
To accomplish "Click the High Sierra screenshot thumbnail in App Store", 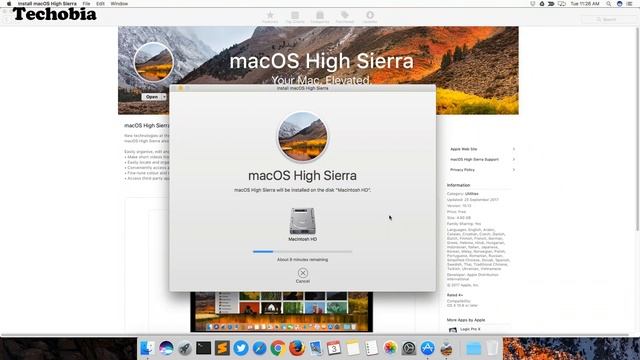I will click(281, 311).
